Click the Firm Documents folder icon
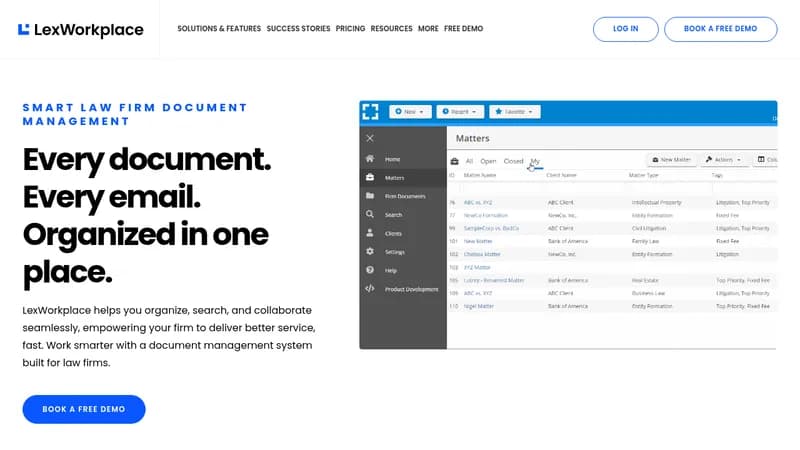Screen dimensions: 800x450 pyautogui.click(x=370, y=195)
